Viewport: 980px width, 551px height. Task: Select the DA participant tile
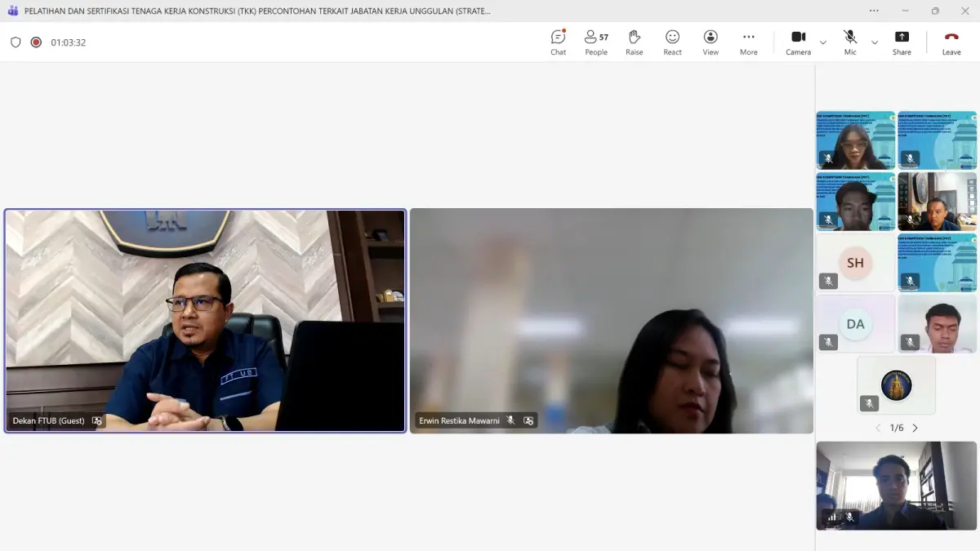point(856,324)
